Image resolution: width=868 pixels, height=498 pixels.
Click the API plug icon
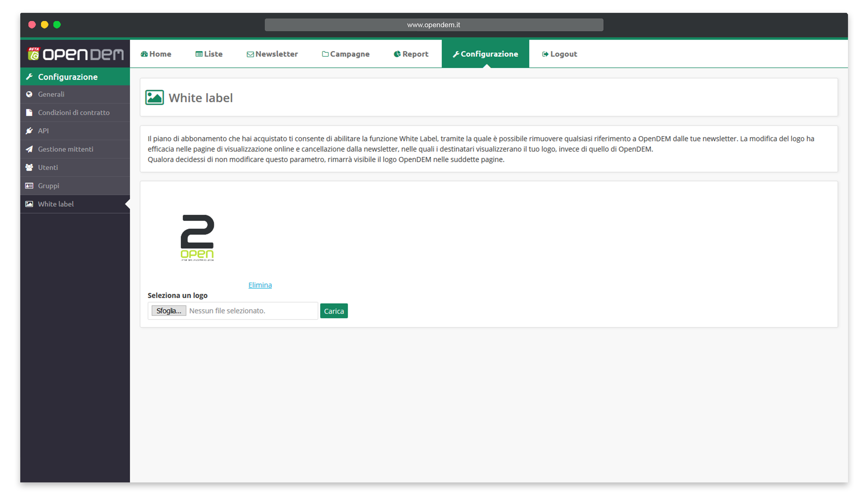(29, 131)
